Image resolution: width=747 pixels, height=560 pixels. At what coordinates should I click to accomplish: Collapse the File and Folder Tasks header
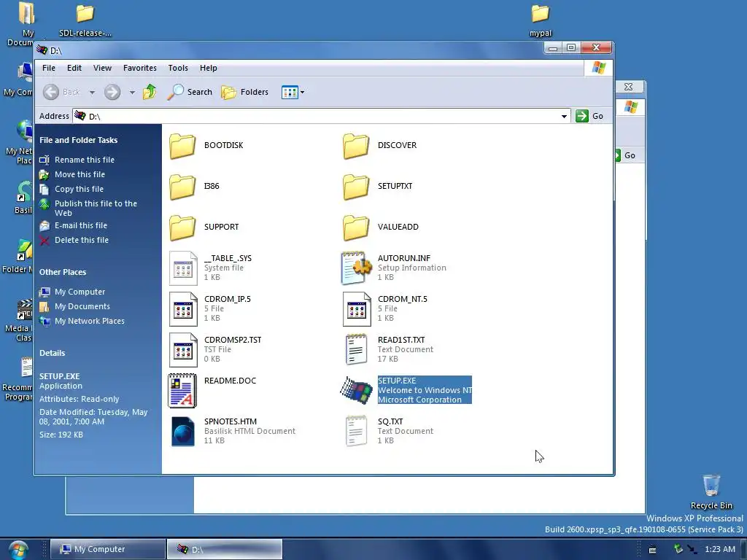[x=78, y=140]
